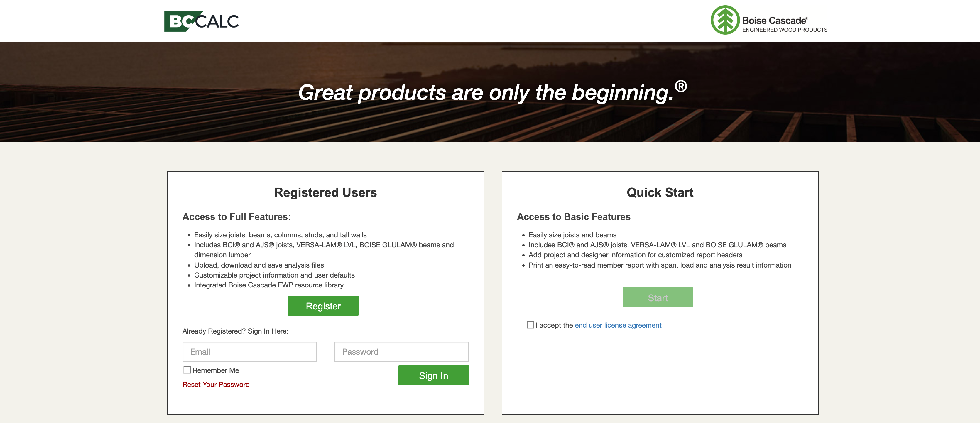Focus the Email input field
The height and width of the screenshot is (423, 980).
pos(249,352)
